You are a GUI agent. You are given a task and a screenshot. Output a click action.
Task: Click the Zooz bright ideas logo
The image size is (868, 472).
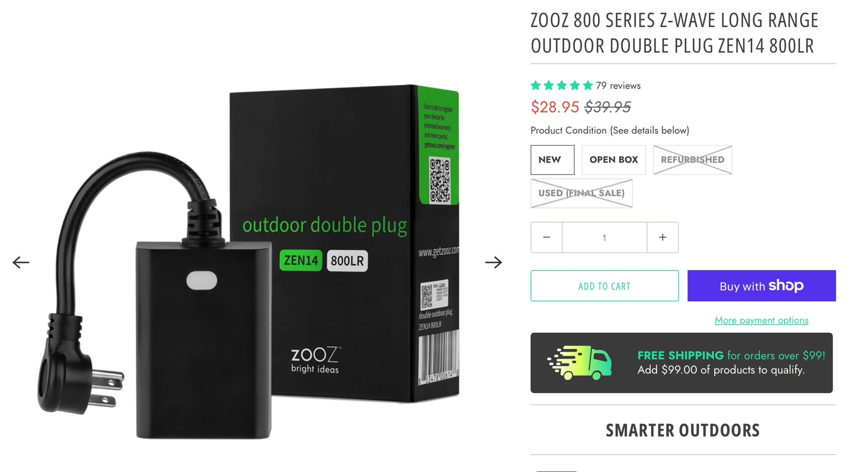click(x=315, y=360)
